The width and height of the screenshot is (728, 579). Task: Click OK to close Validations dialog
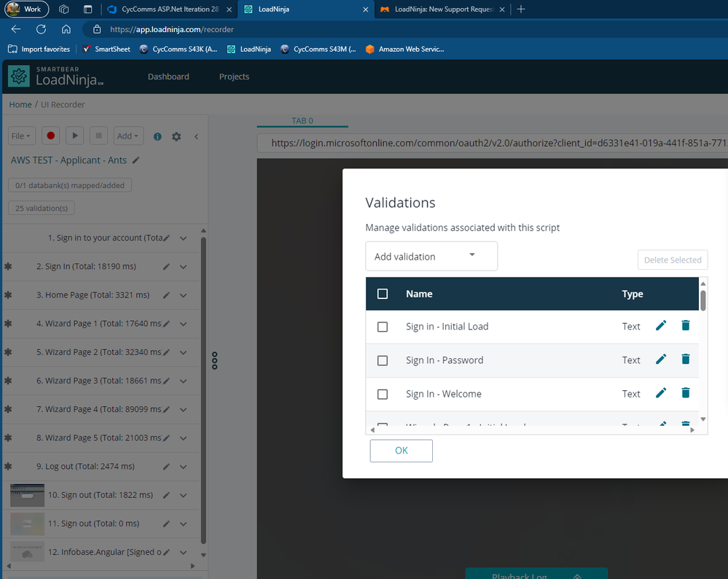401,451
